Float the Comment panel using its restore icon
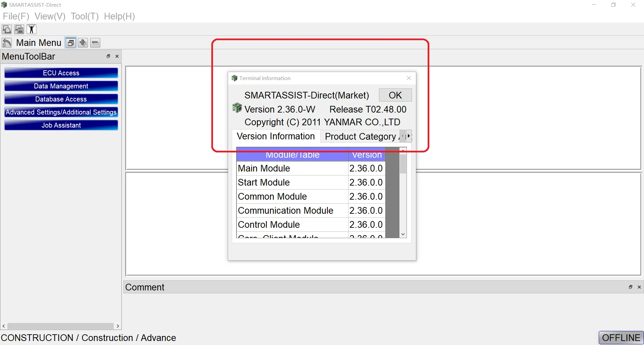This screenshot has width=644, height=345. click(x=631, y=287)
